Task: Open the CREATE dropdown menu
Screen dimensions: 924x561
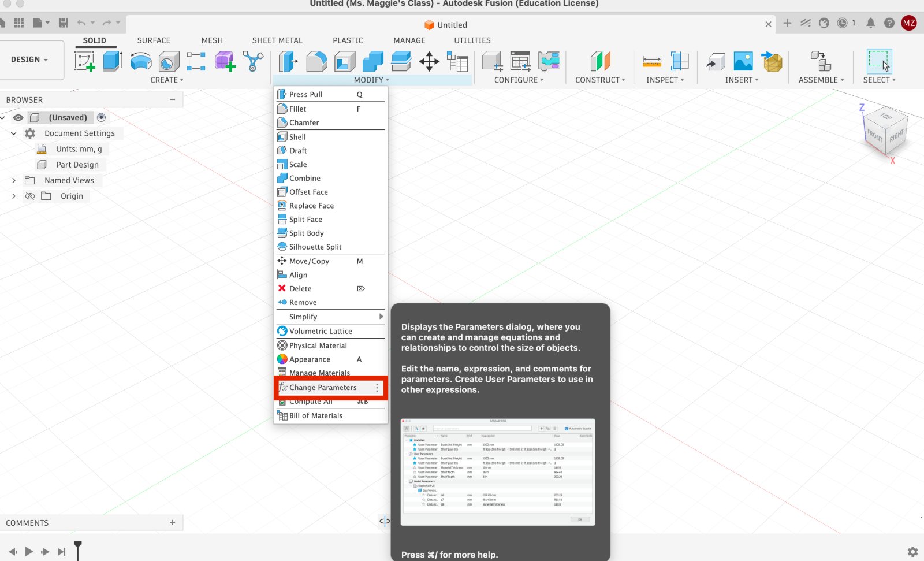Action: (x=167, y=80)
